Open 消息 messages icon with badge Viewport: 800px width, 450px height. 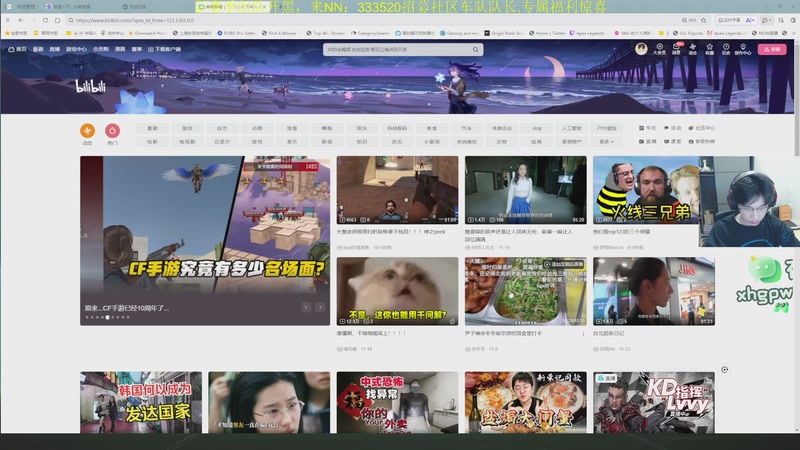click(x=677, y=49)
